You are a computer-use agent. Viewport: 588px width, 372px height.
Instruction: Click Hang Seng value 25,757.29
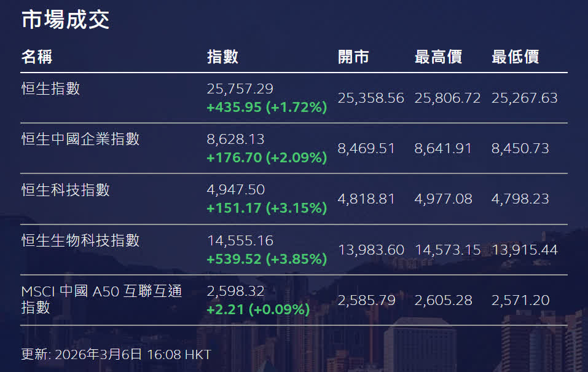[240, 89]
